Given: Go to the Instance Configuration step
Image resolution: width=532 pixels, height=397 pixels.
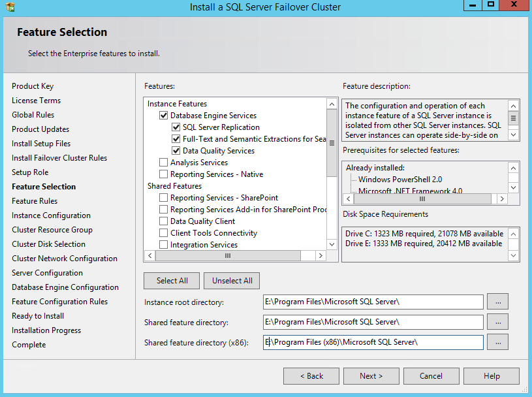Looking at the screenshot, I should 51,215.
